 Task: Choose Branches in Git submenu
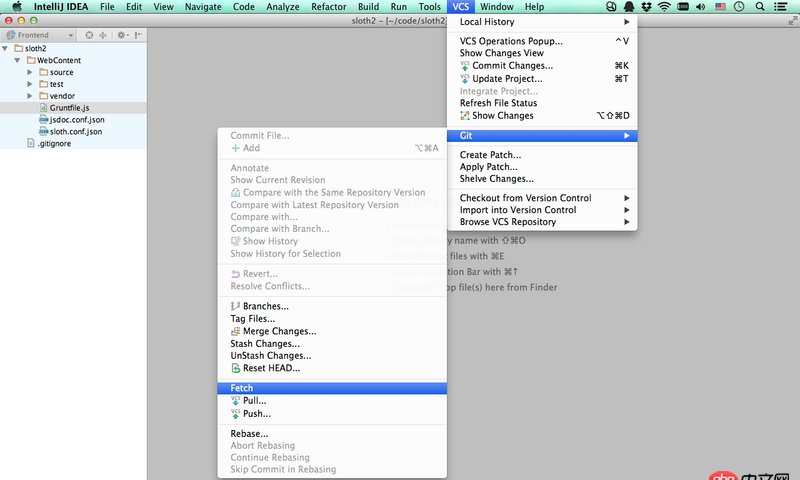(332, 306)
